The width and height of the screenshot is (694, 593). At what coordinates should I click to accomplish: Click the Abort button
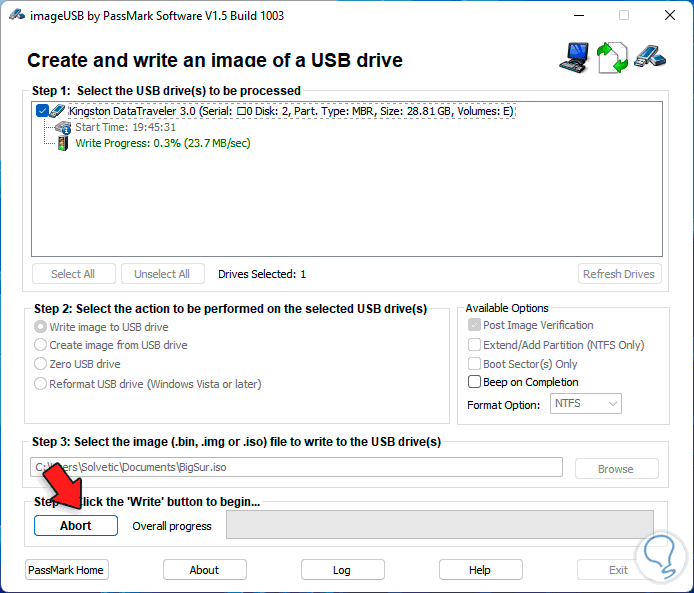click(76, 525)
